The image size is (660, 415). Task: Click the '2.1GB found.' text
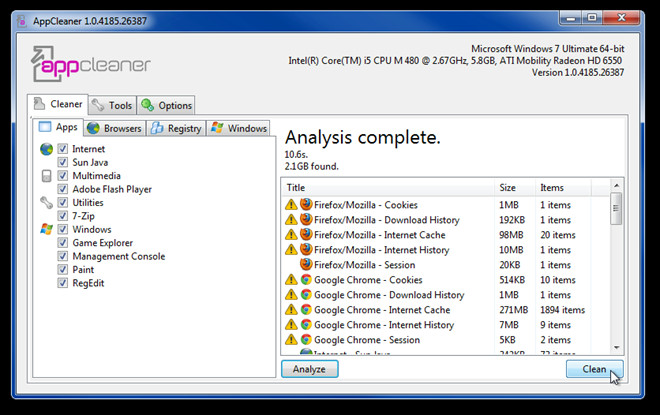coord(311,167)
